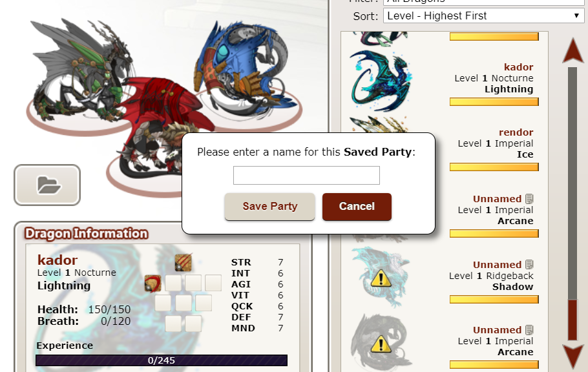Click the warning icon on Shadow Ridgeback
This screenshot has height=372, width=588.
(381, 279)
